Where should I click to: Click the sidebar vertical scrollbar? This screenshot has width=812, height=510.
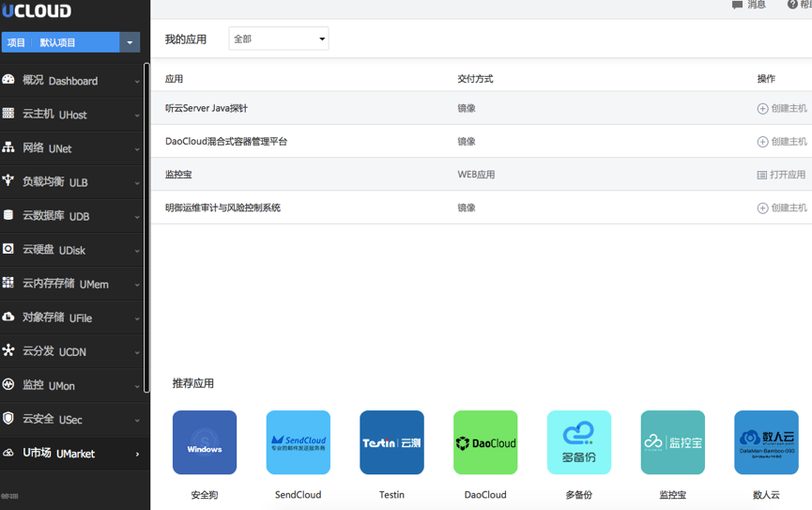[x=146, y=228]
